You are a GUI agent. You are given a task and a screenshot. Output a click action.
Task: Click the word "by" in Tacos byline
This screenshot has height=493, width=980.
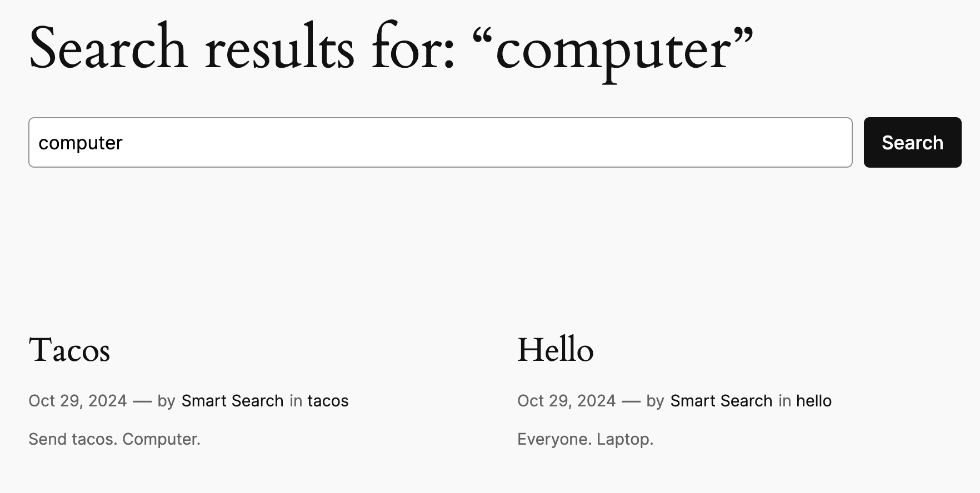tap(166, 401)
